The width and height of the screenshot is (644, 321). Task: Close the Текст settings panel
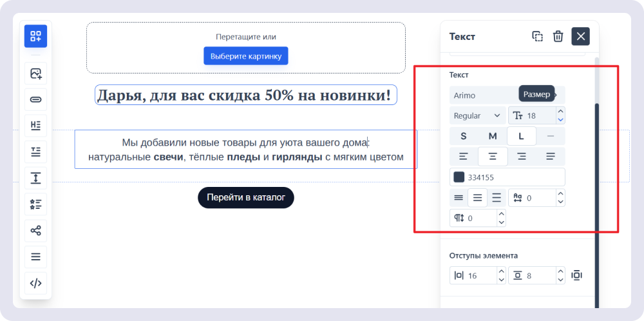(x=580, y=36)
